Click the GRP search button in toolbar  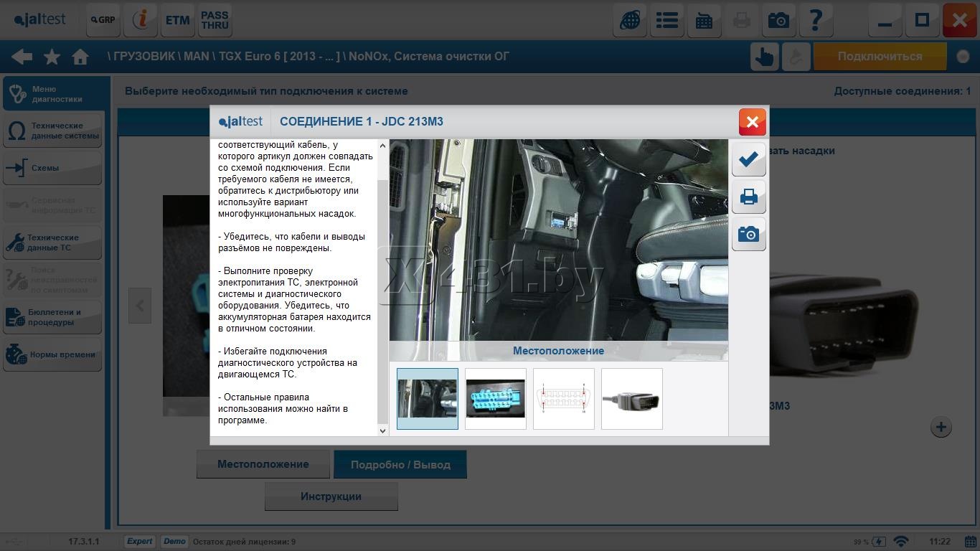[x=103, y=20]
